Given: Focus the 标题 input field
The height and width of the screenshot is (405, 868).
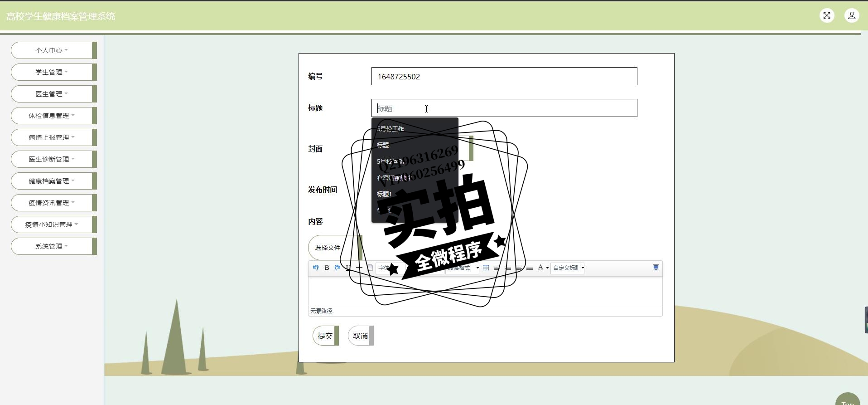Looking at the screenshot, I should coord(504,108).
